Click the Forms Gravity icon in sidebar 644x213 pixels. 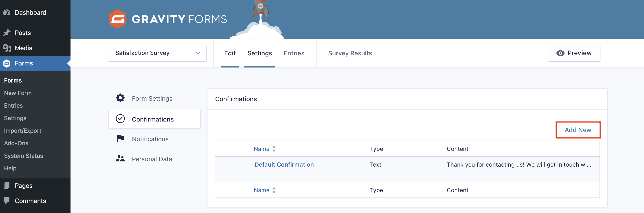click(x=7, y=63)
